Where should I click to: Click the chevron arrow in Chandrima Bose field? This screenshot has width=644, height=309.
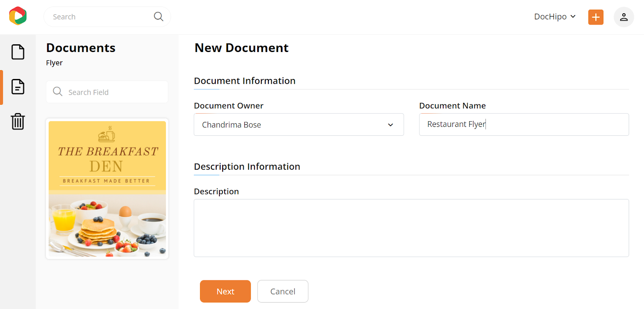coord(390,125)
